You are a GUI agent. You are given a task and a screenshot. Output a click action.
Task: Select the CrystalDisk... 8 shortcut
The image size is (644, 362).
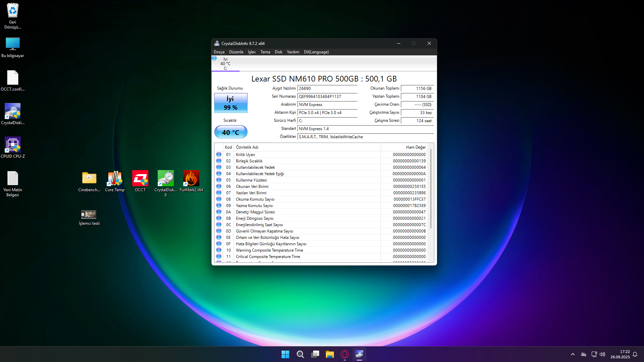pos(165,184)
